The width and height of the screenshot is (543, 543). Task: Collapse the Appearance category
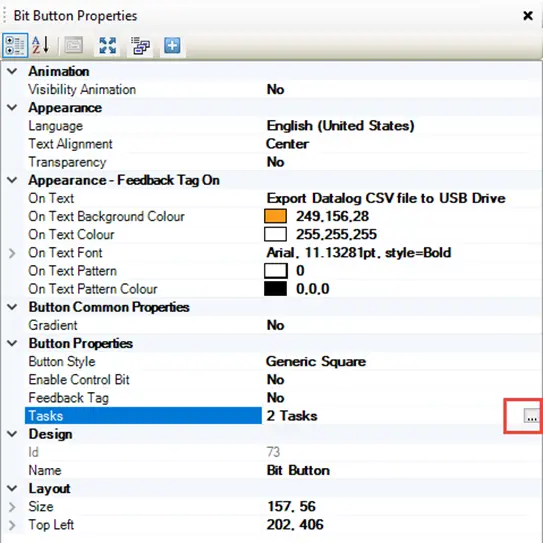(x=12, y=108)
